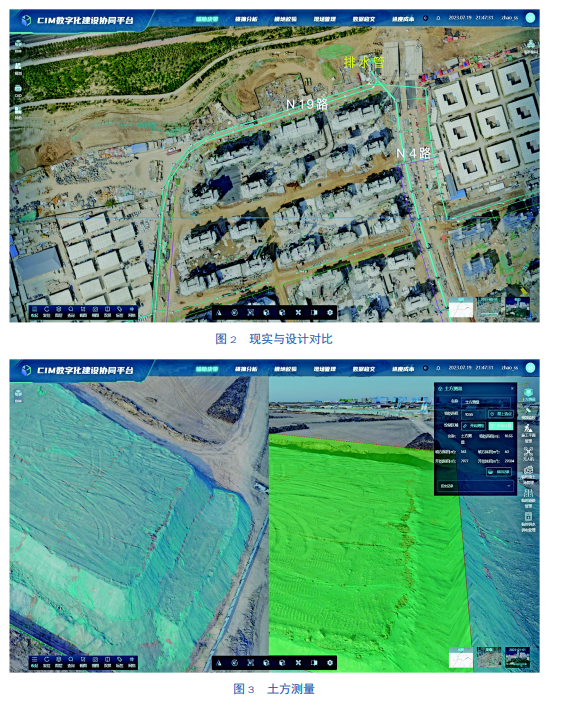The height and width of the screenshot is (707, 563).
Task: Click the notification bell in the Figure 2 header
Action: coord(438,18)
